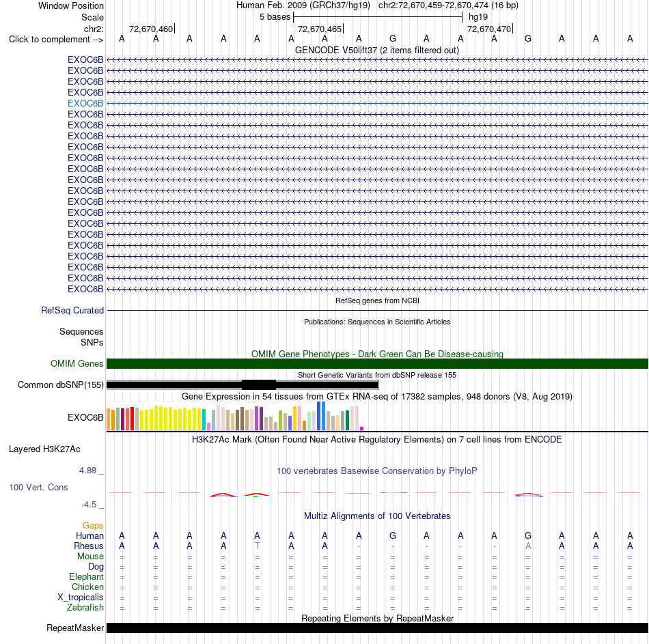The height and width of the screenshot is (644, 649).
Task: Open the OMIM Gene Phenotypes track title
Action: pos(377,354)
